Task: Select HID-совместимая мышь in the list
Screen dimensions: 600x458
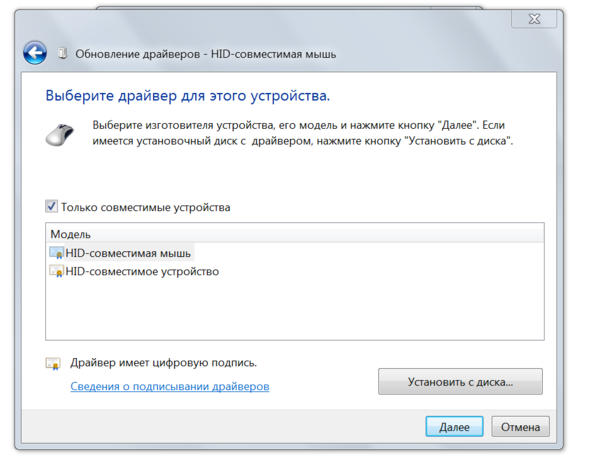Action: [x=128, y=253]
